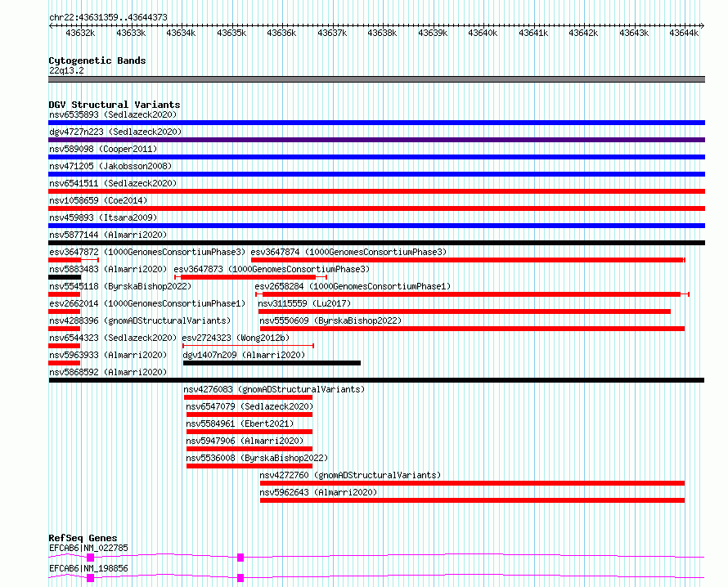Screen dimensions: 728x587
Task: Open variant nsv589098 (Cooper2011)
Action: tap(103, 149)
